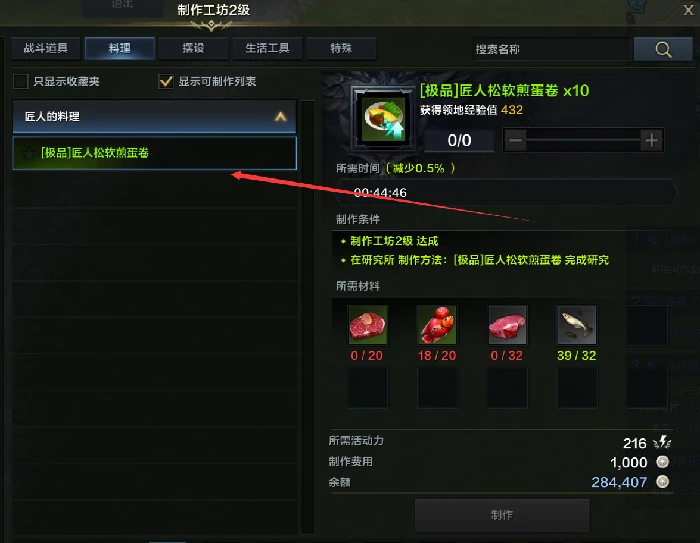700x543 pixels.
Task: Collapse the 匠人的料理 category
Action: point(280,117)
